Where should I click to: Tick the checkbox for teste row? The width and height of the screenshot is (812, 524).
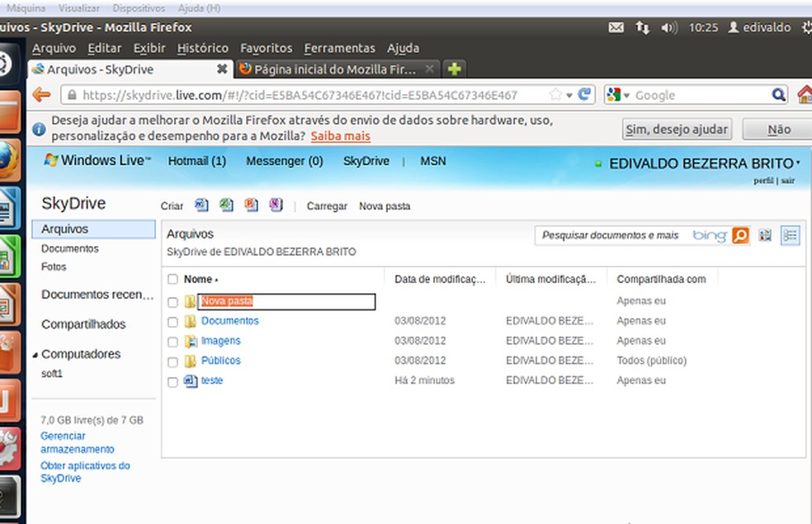(172, 382)
